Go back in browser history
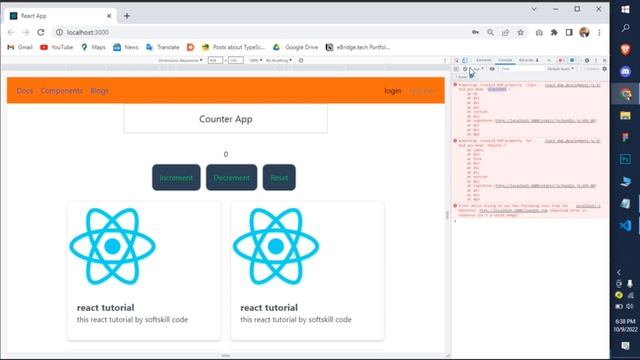 (x=11, y=32)
